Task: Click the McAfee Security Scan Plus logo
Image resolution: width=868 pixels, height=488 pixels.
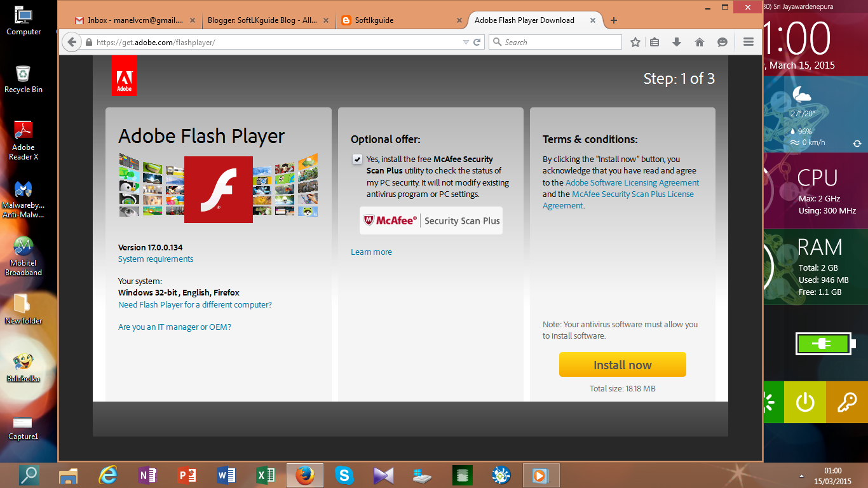Action: [x=431, y=220]
